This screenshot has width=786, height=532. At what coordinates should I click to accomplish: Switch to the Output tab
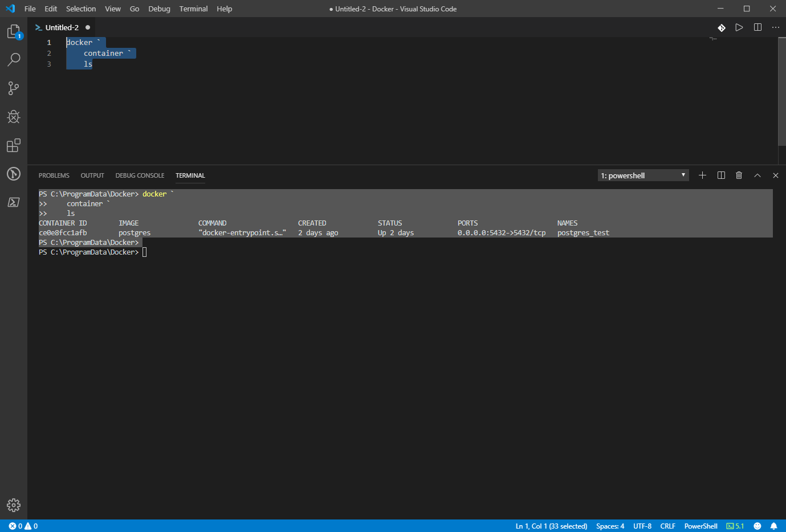pyautogui.click(x=92, y=175)
